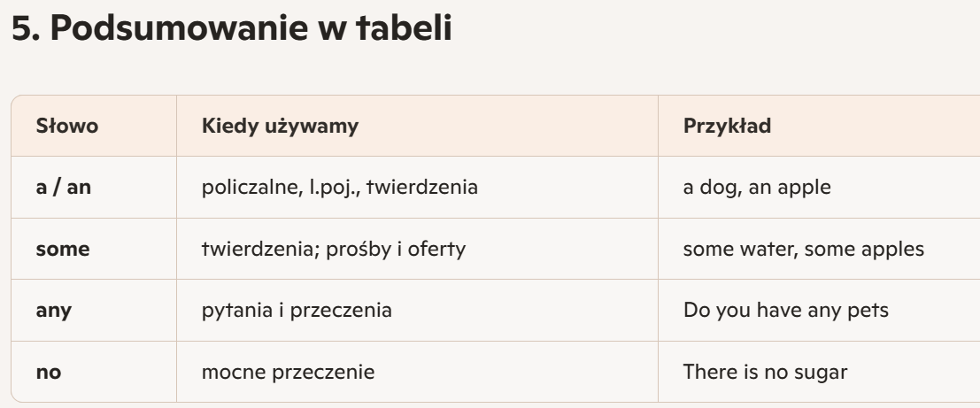This screenshot has width=980, height=408.
Task: Click the "Kiedy używamy" column header
Action: 280,127
